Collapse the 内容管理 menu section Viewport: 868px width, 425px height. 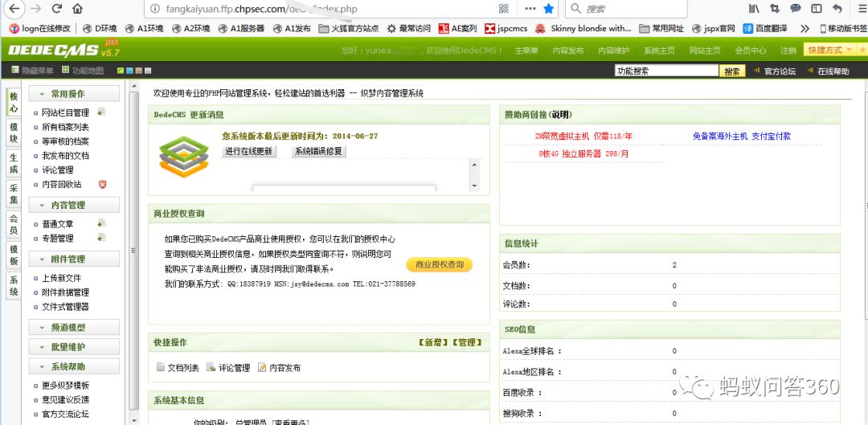tap(74, 205)
